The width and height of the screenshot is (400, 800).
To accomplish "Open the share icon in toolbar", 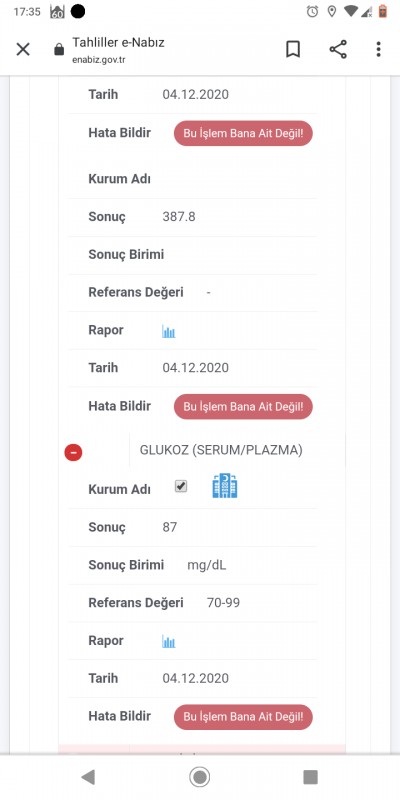I will pyautogui.click(x=338, y=49).
